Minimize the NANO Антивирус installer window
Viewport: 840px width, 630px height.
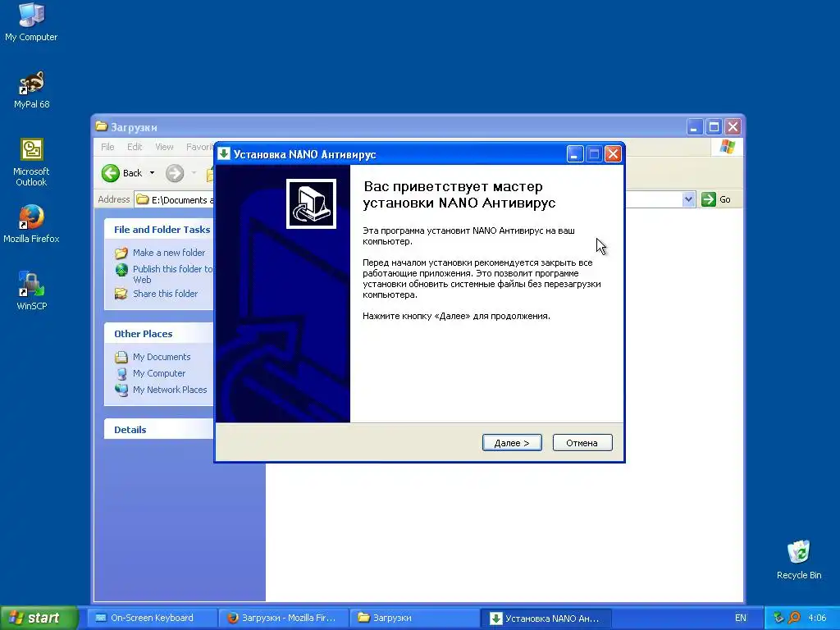pos(575,154)
